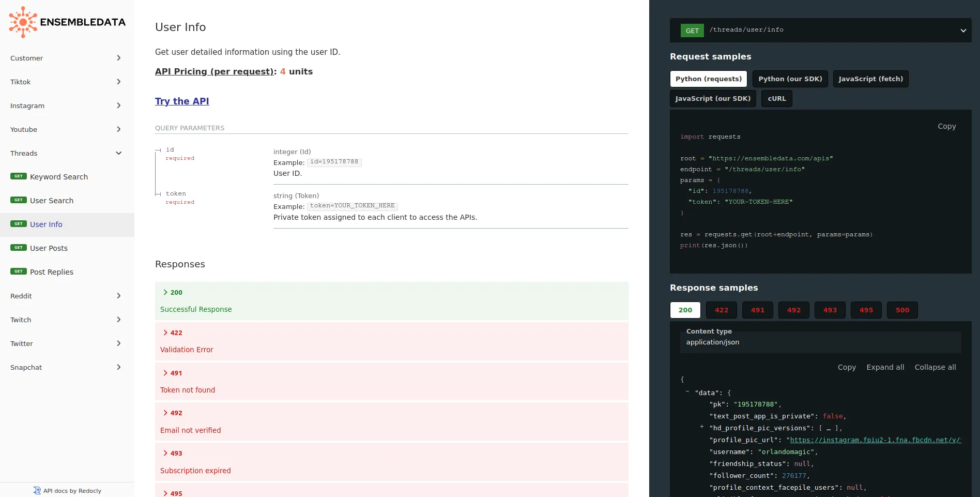
Task: Click the EnsembleData logo
Action: coord(67,22)
